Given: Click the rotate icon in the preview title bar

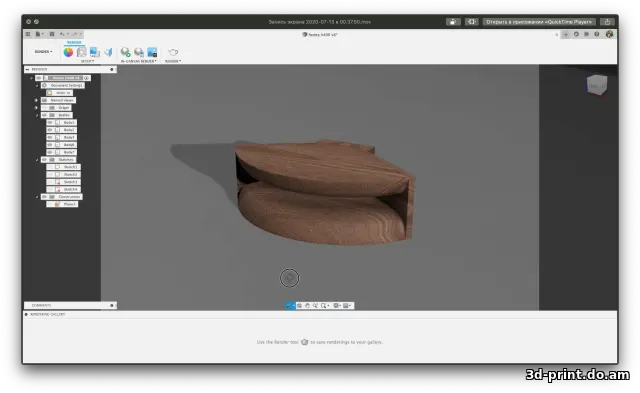Looking at the screenshot, I should pos(453,22).
